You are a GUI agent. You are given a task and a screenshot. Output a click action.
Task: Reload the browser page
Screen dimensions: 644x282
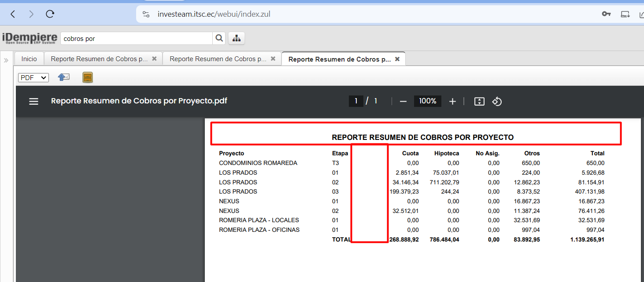click(x=50, y=14)
